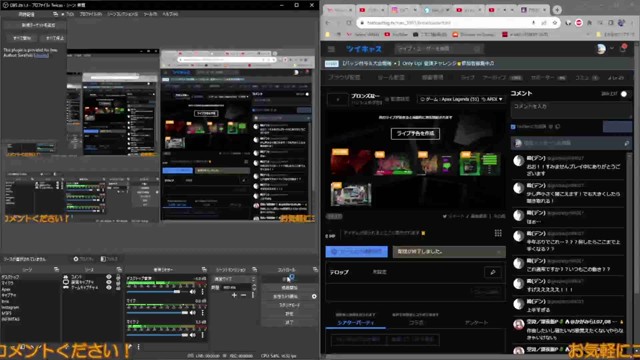640x360 pixels.
Task: Mute the マイク2 channel
Action: pyautogui.click(x=193, y=335)
